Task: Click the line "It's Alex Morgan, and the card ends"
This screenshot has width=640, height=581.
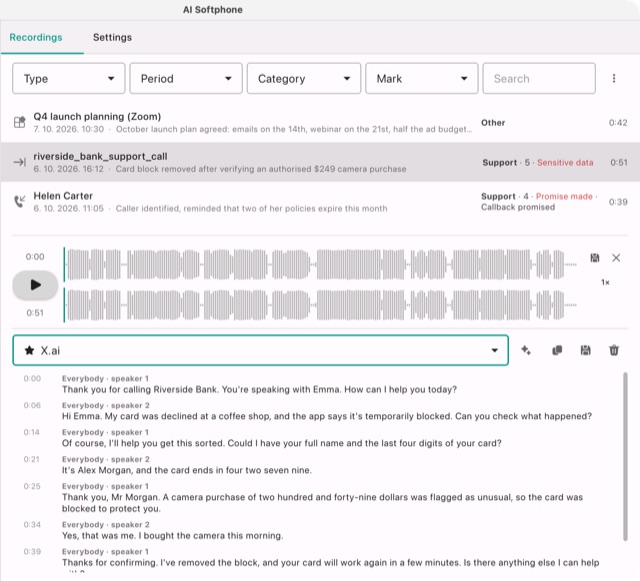Action: pos(187,470)
